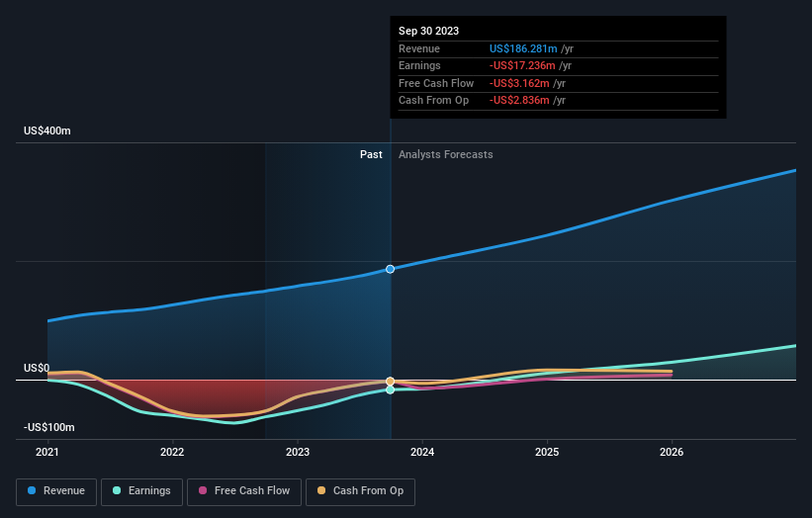Click the -US$2.836m cash from op value
The image size is (812, 518).
[519, 101]
